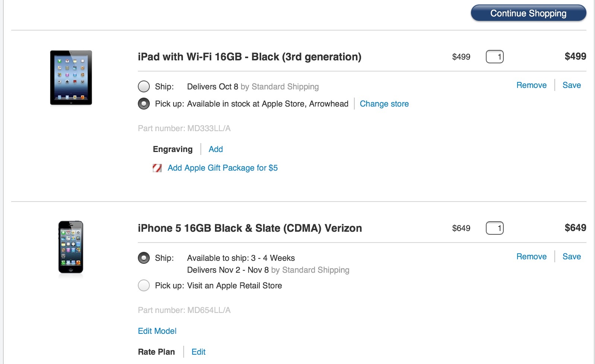Save the iPhone 5 for later

pyautogui.click(x=572, y=256)
